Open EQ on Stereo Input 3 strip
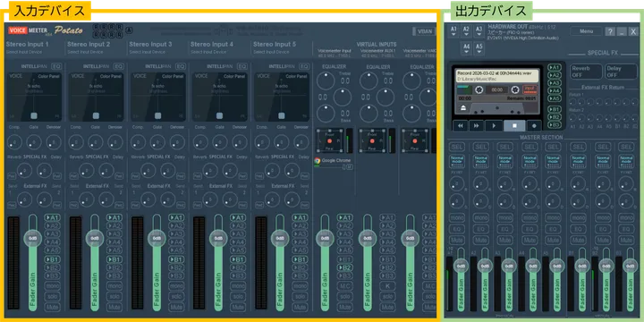Screen dimensions: 644x322 181,66
